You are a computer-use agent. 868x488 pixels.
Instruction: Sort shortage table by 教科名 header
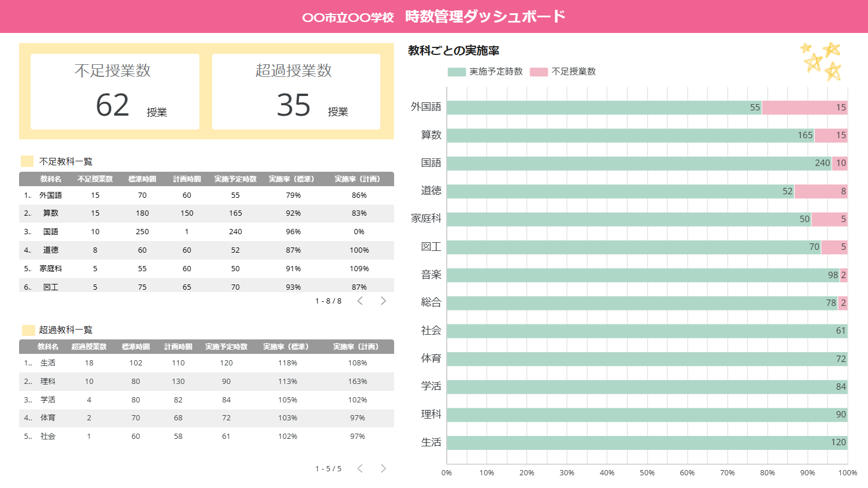(51, 179)
